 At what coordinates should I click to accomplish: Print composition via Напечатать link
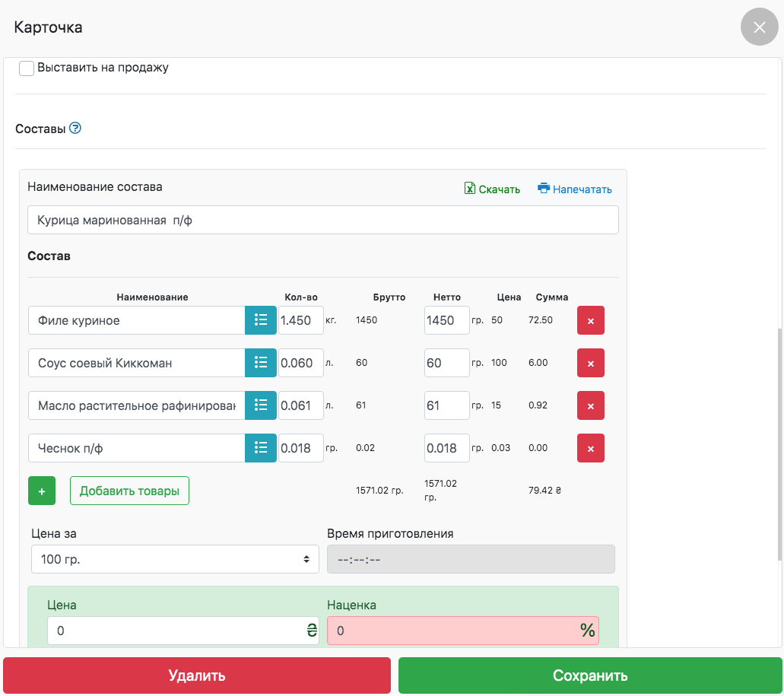(x=575, y=189)
